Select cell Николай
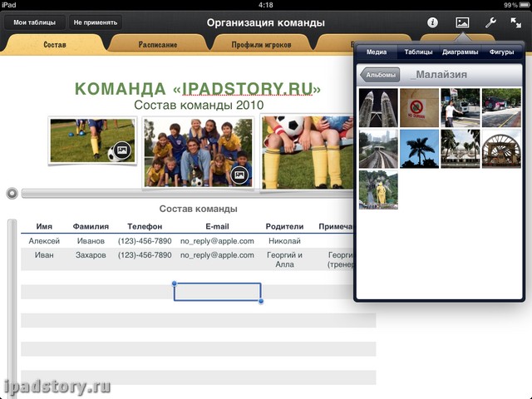This screenshot has width=532, height=399. (x=284, y=241)
